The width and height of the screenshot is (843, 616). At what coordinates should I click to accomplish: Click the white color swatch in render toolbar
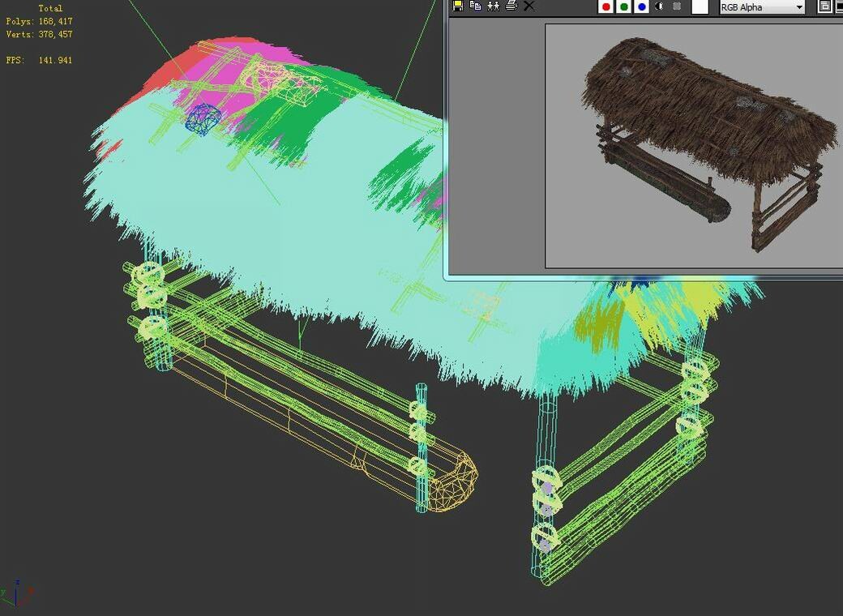(700, 6)
